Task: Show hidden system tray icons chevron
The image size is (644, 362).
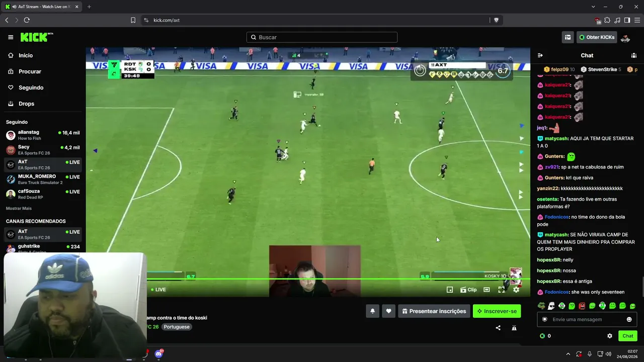Action: point(568,354)
